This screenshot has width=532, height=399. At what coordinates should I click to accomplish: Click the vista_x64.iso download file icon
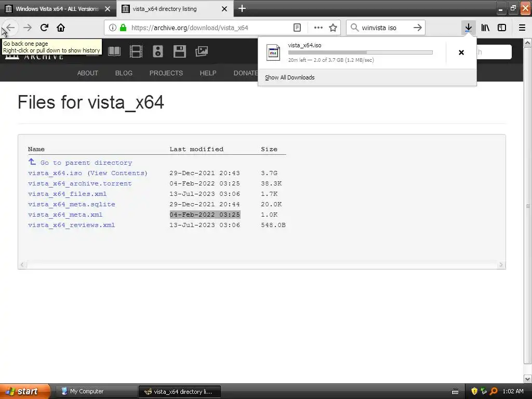[x=273, y=52]
